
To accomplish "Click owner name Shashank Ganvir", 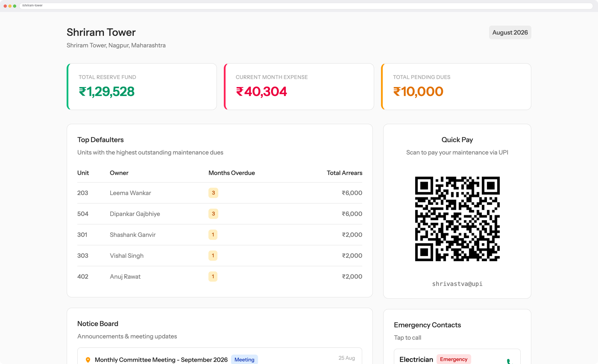I will tap(133, 235).
